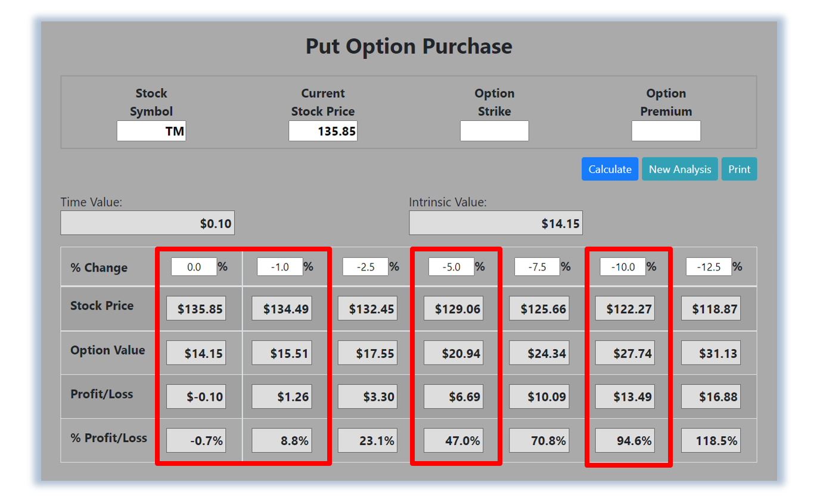Click the empty Option Strike input
The height and width of the screenshot is (504, 820).
pos(495,131)
